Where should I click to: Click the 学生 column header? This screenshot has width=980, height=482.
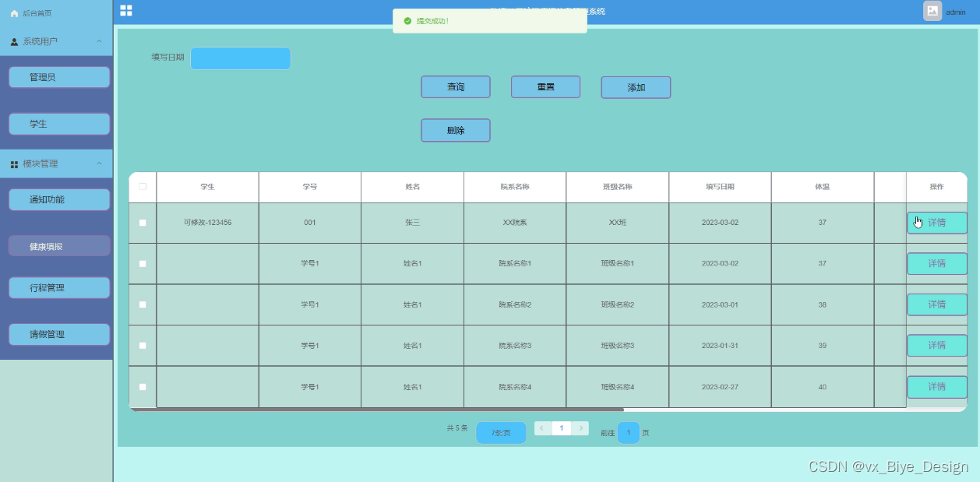pyautogui.click(x=207, y=187)
